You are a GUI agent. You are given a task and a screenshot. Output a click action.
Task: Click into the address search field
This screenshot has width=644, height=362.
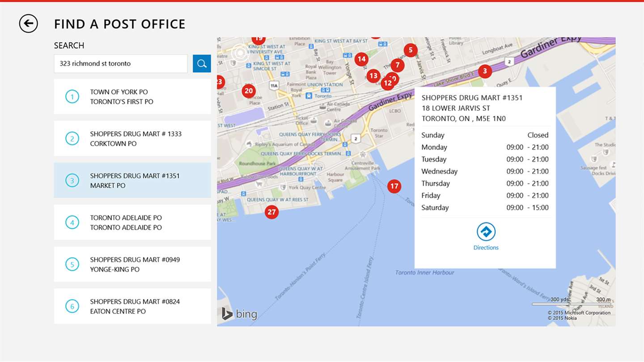point(121,63)
